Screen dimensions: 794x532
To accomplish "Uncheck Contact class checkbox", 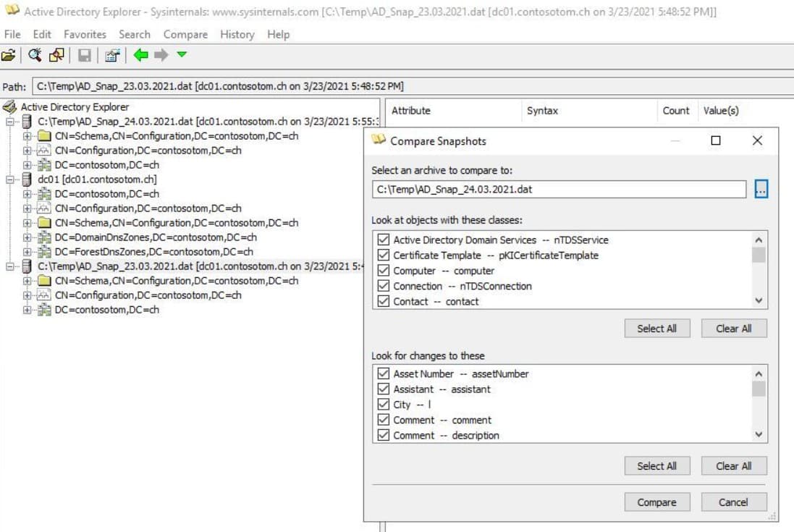I will [384, 301].
